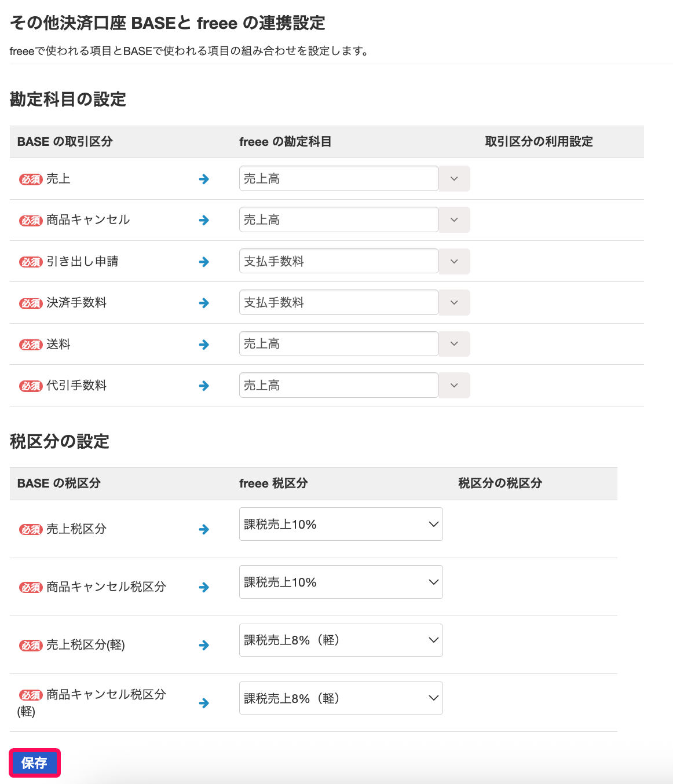Click the blue arrow beside 送料
This screenshot has width=673, height=784.
(x=204, y=345)
